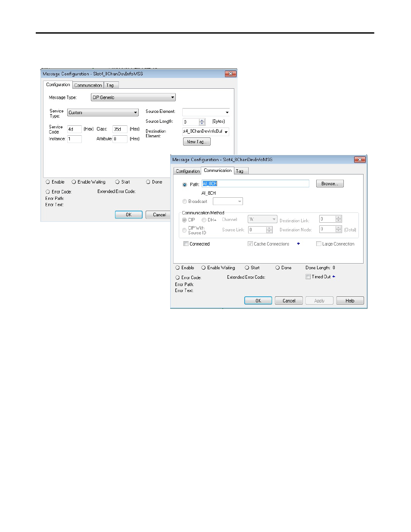Close the back Message Configuration window
The image size is (411, 532).
click(x=230, y=74)
